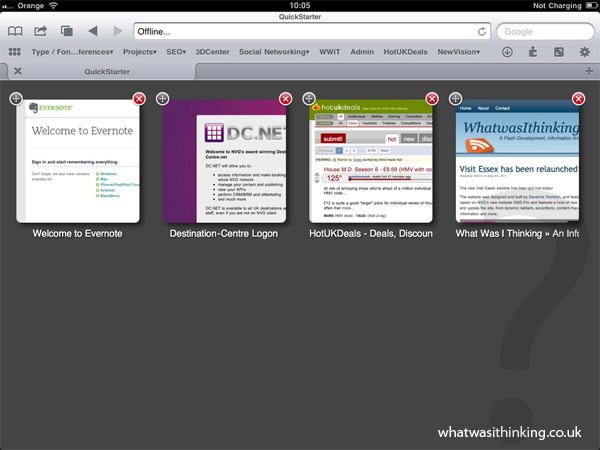Reload page using refresh icon
This screenshot has height=450, width=600.
[482, 31]
